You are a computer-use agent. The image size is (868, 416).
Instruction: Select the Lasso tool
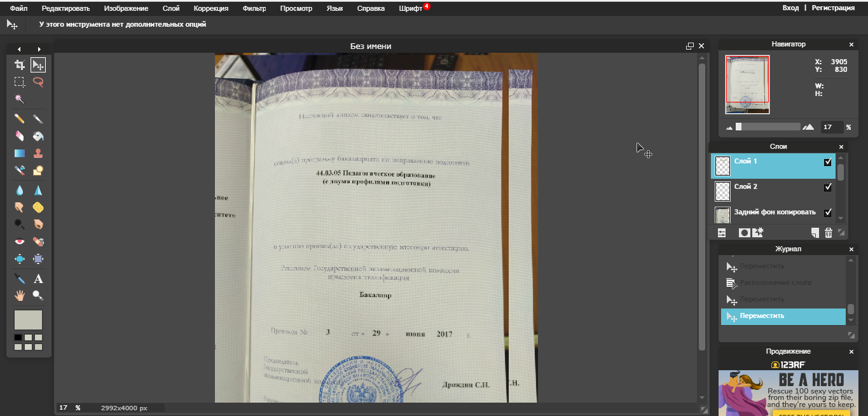[x=38, y=82]
